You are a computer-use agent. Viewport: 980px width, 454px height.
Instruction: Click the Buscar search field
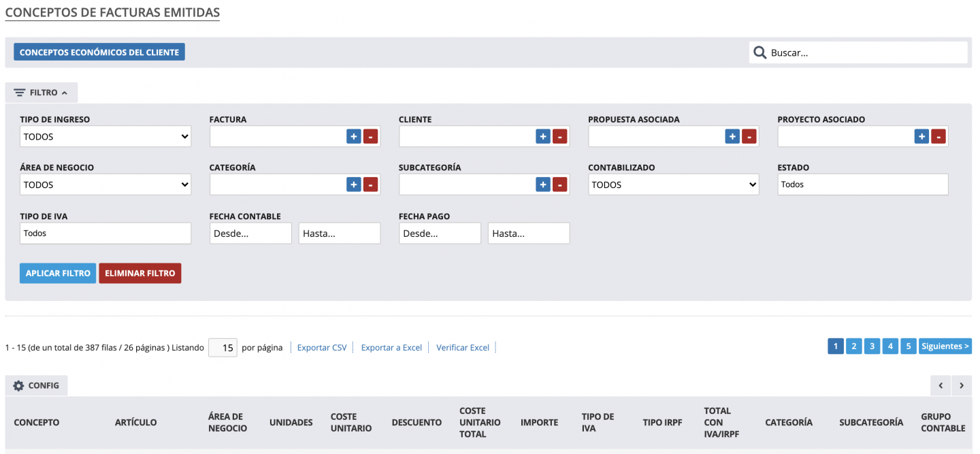[864, 52]
